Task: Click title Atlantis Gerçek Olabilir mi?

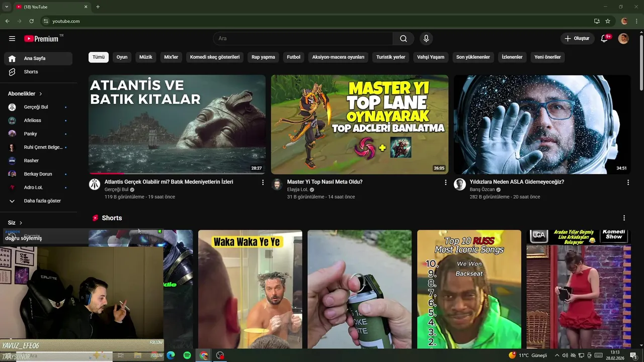Action: 169,182
